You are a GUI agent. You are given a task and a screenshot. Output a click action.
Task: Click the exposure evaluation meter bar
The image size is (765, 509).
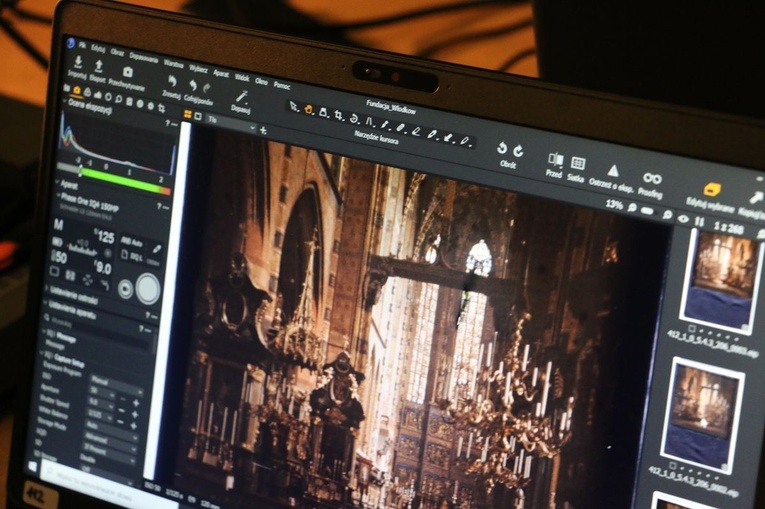(114, 178)
